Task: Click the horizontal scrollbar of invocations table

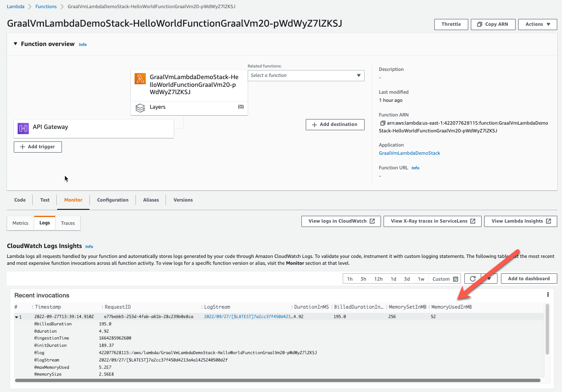Action: pos(278,380)
